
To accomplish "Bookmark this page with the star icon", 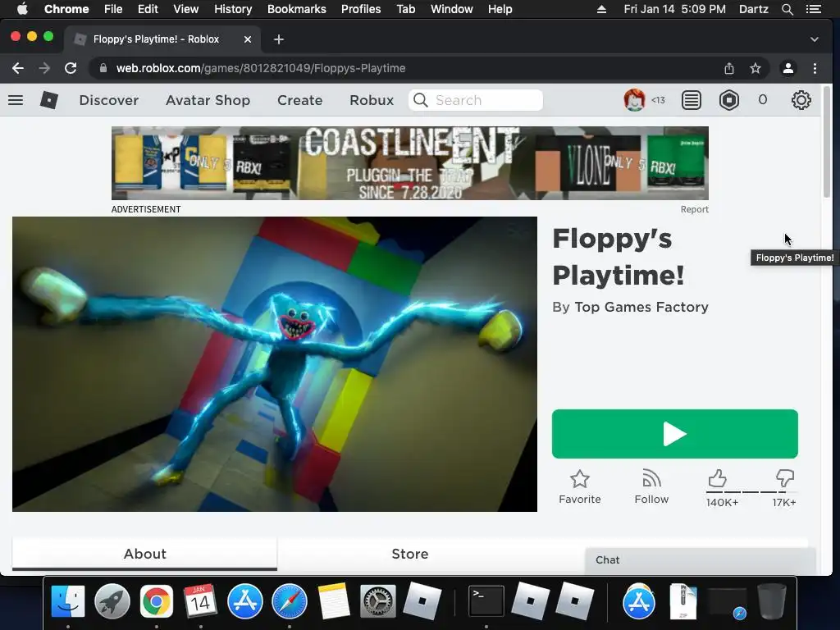I will tap(756, 68).
